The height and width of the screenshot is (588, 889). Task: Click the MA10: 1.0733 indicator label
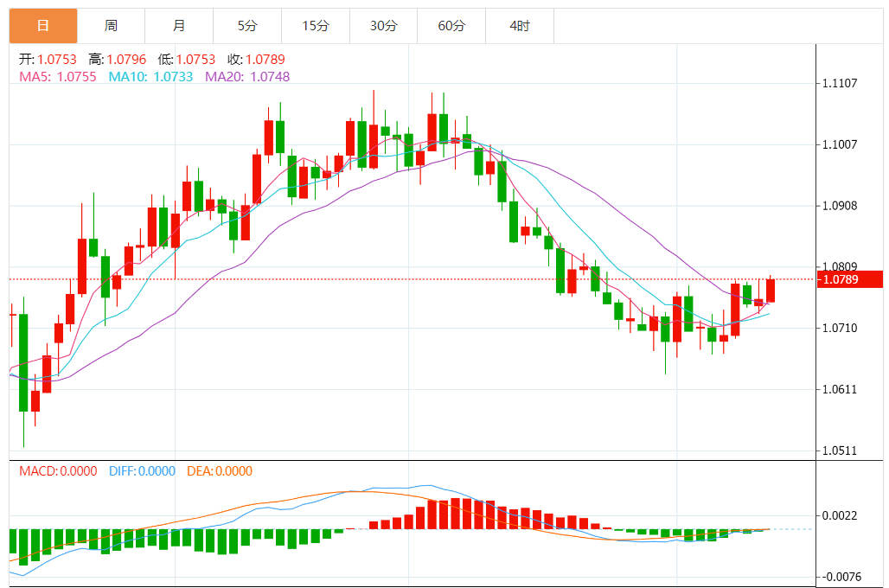pyautogui.click(x=150, y=77)
